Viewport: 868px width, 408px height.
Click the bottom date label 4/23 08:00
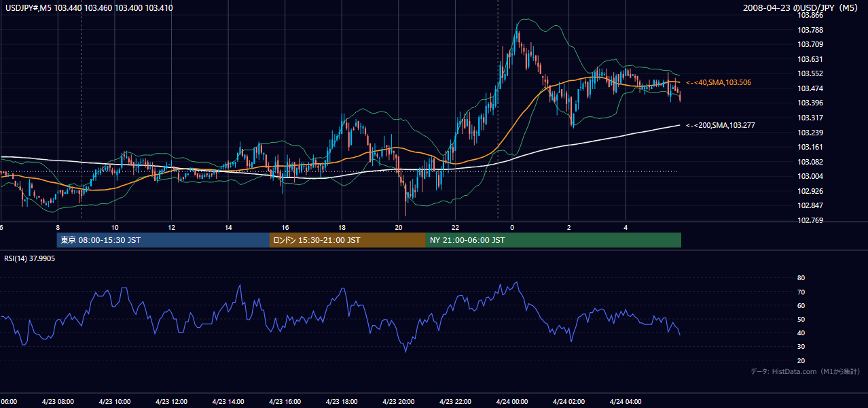point(58,402)
